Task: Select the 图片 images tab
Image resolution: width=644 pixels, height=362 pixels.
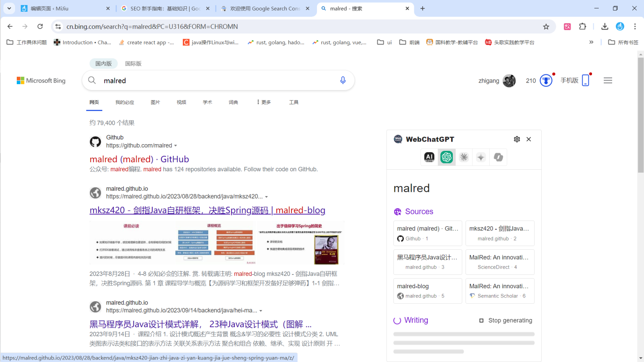Action: click(x=155, y=102)
